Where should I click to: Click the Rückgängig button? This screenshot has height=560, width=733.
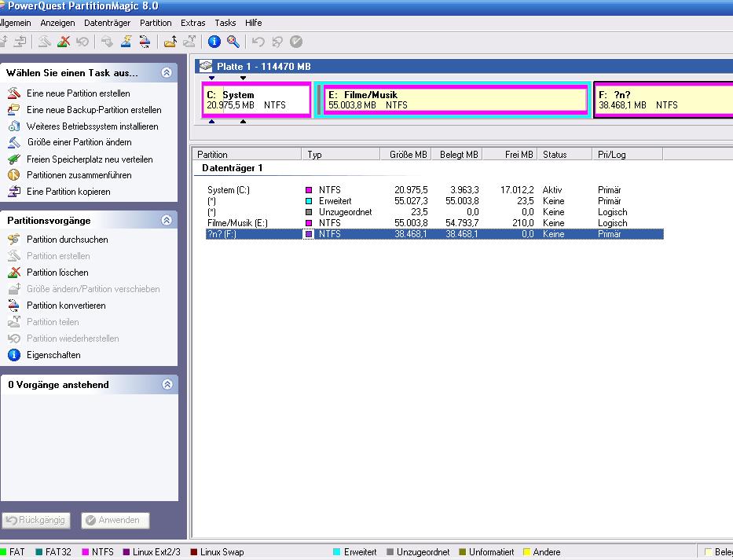(x=36, y=520)
